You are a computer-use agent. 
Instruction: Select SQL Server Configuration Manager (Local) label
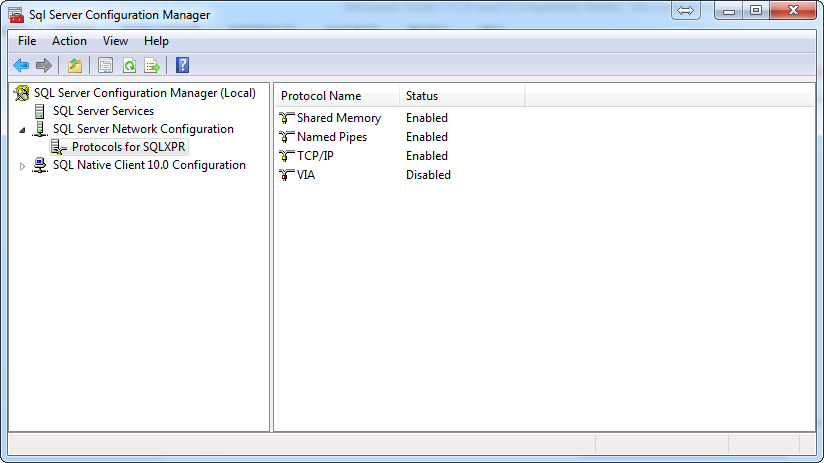coord(145,93)
